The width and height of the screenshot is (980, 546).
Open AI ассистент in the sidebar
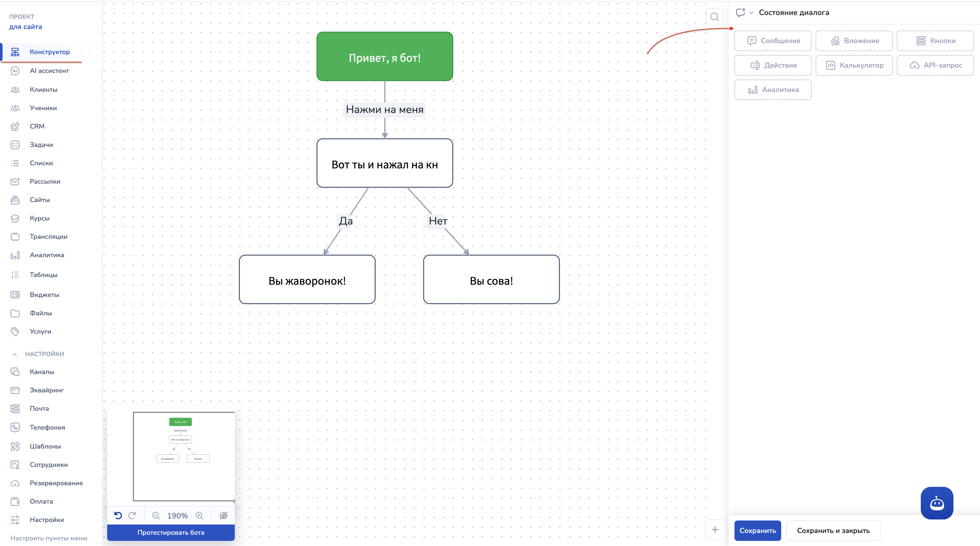pos(49,71)
